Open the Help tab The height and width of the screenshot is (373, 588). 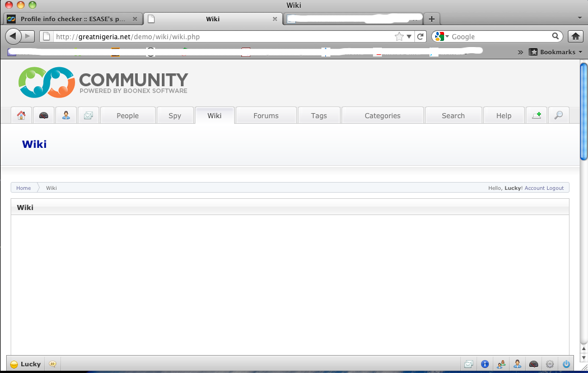(503, 115)
